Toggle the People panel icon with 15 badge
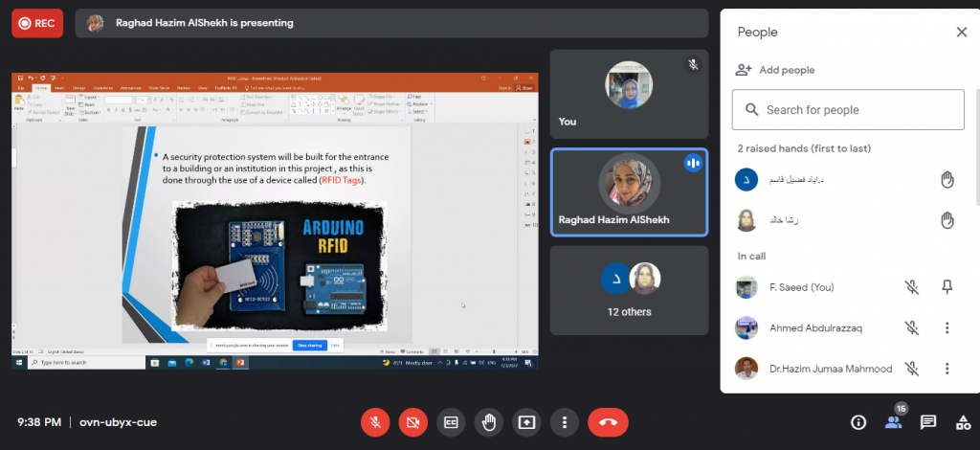This screenshot has height=450, width=980. click(x=893, y=421)
